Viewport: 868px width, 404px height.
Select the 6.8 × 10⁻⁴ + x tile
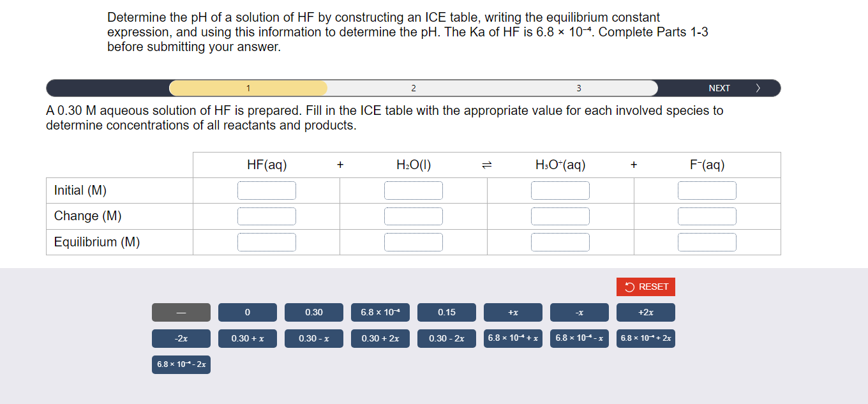coord(513,338)
